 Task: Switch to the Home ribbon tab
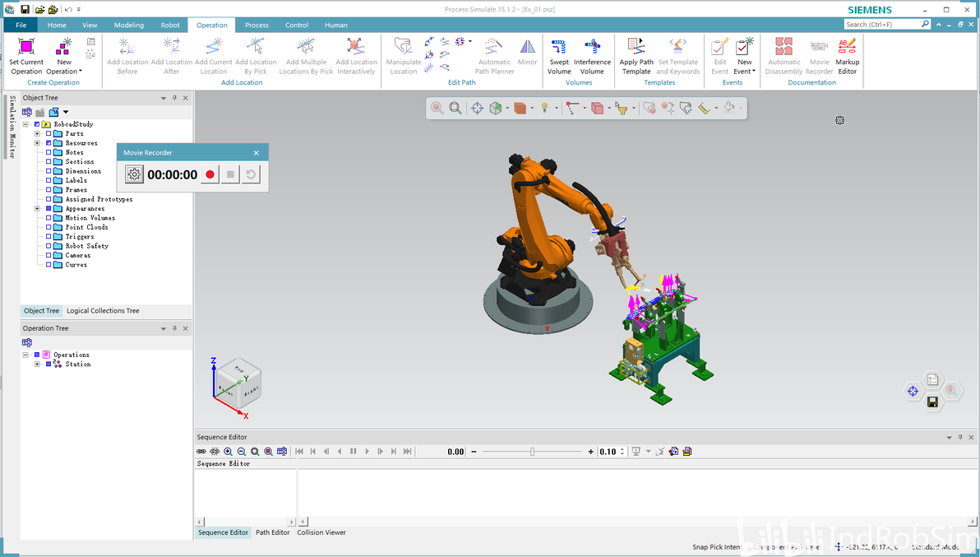click(x=56, y=25)
